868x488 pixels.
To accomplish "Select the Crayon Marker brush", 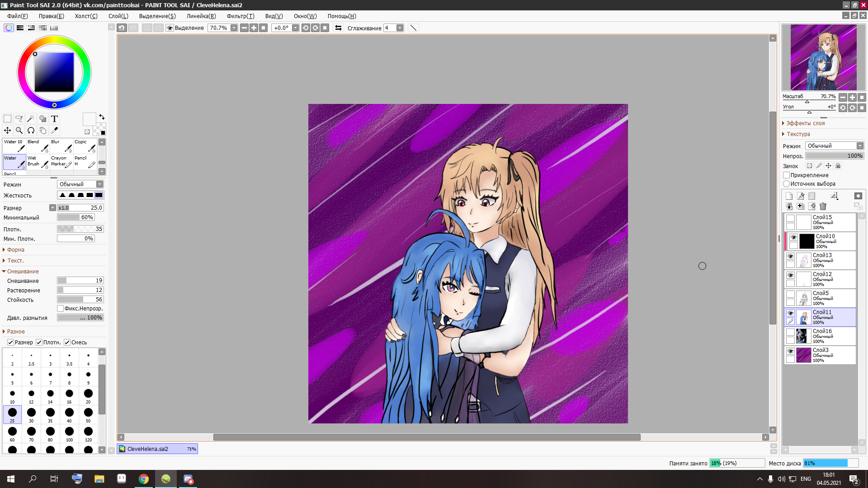I will point(61,162).
